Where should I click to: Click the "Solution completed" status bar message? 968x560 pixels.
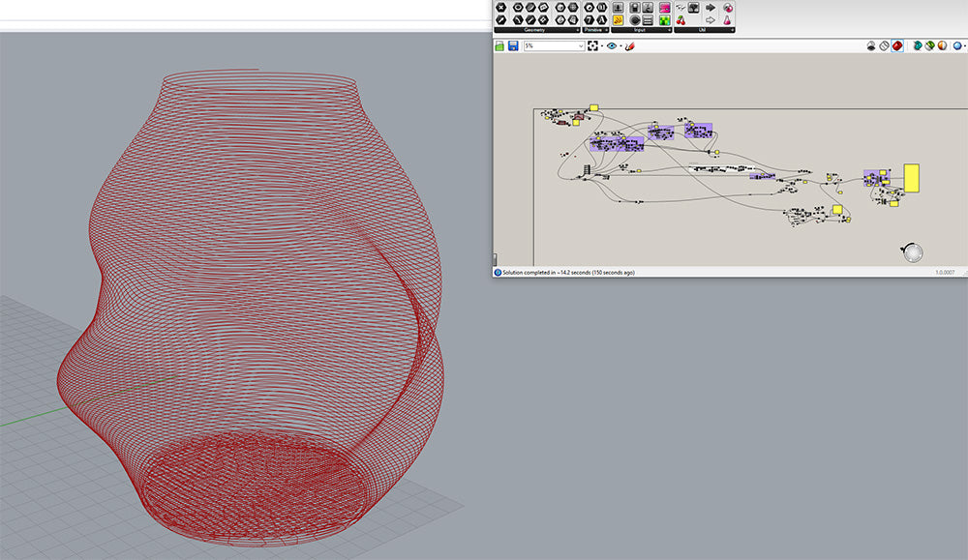click(x=568, y=273)
